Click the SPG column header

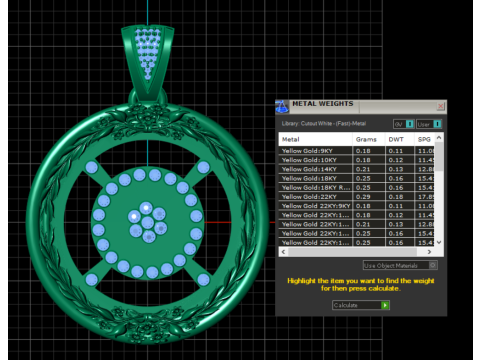pyautogui.click(x=425, y=139)
